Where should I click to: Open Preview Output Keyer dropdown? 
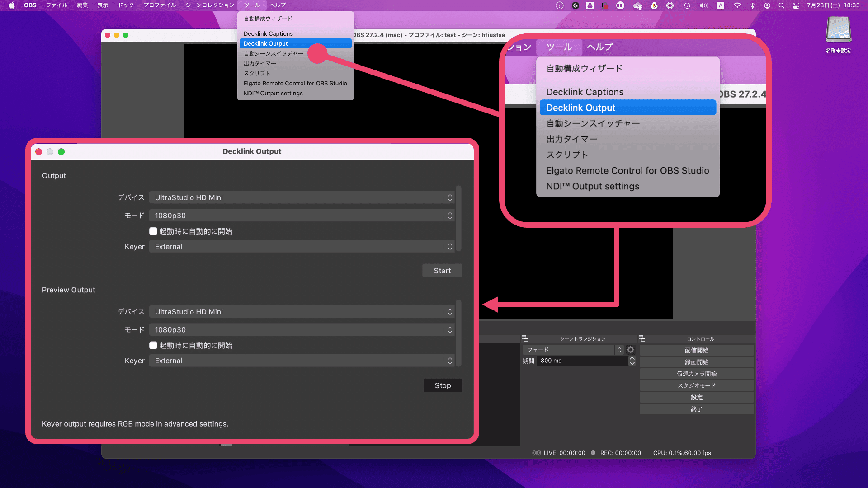(x=302, y=361)
